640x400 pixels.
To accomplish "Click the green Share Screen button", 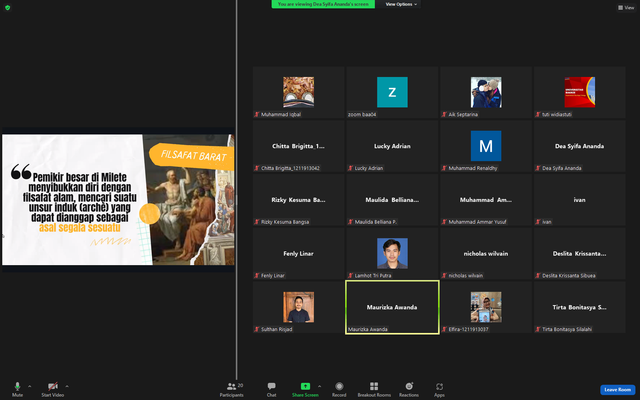I will click(305, 389).
